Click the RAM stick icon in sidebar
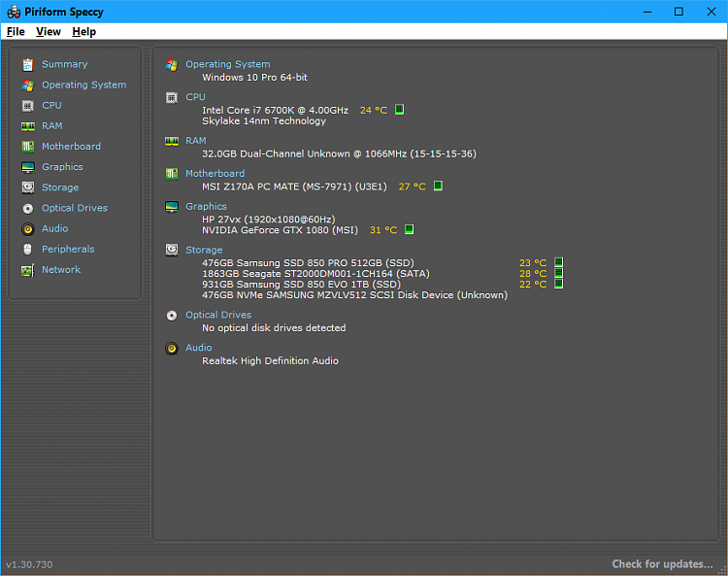 point(28,126)
